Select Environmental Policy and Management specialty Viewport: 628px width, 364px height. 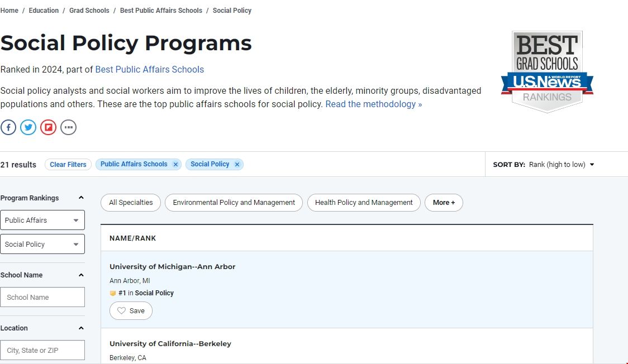coord(234,203)
